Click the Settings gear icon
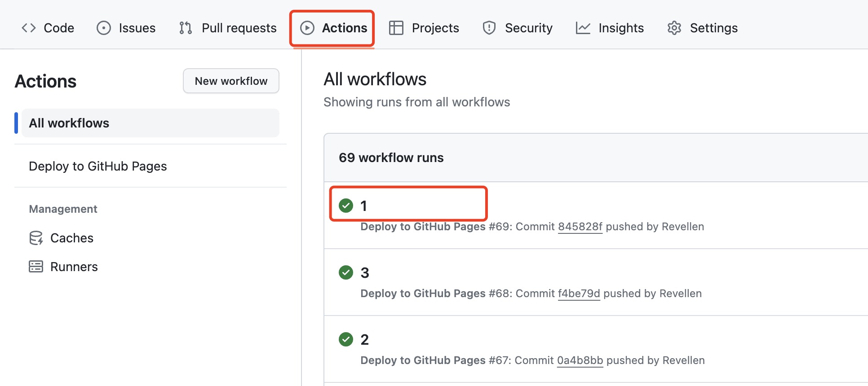This screenshot has height=386, width=868. pyautogui.click(x=674, y=28)
